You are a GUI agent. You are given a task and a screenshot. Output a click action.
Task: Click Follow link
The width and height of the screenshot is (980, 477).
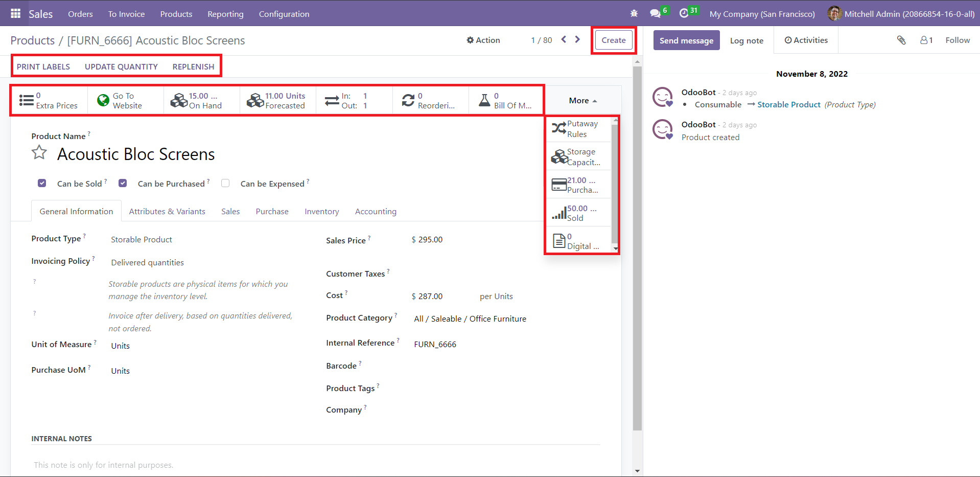coord(958,40)
